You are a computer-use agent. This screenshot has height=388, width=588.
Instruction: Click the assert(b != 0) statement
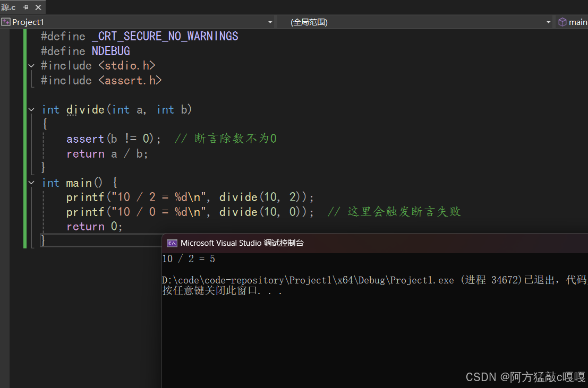tap(114, 139)
